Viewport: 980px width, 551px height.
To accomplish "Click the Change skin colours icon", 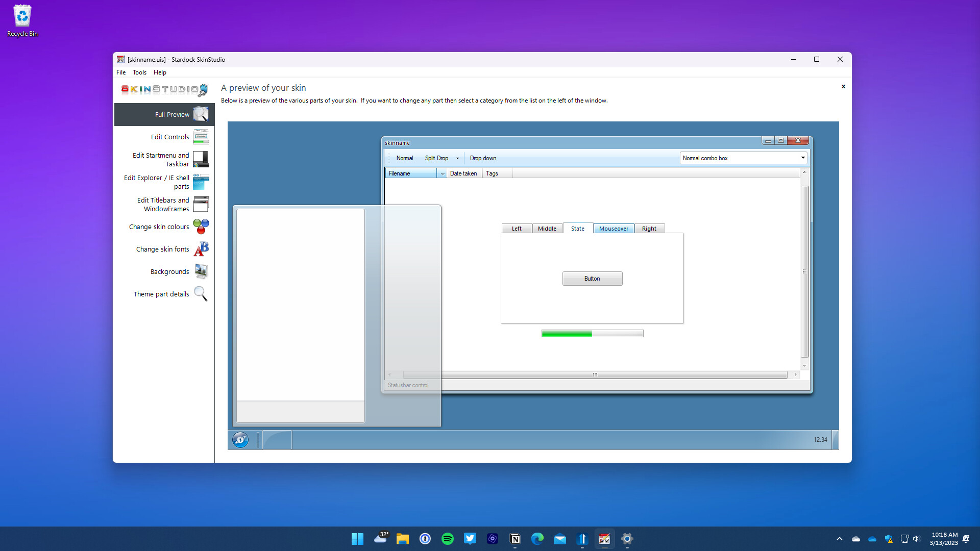I will coord(201,226).
